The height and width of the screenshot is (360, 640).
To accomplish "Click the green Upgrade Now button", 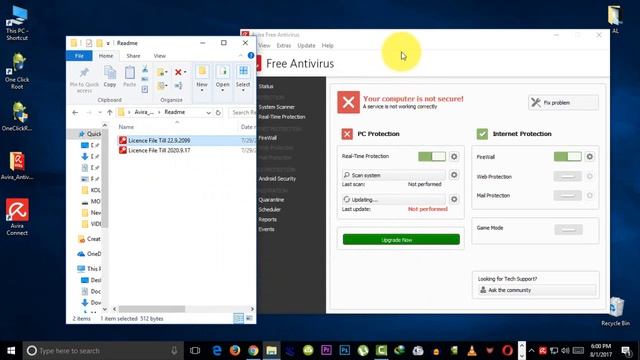I will point(401,240).
